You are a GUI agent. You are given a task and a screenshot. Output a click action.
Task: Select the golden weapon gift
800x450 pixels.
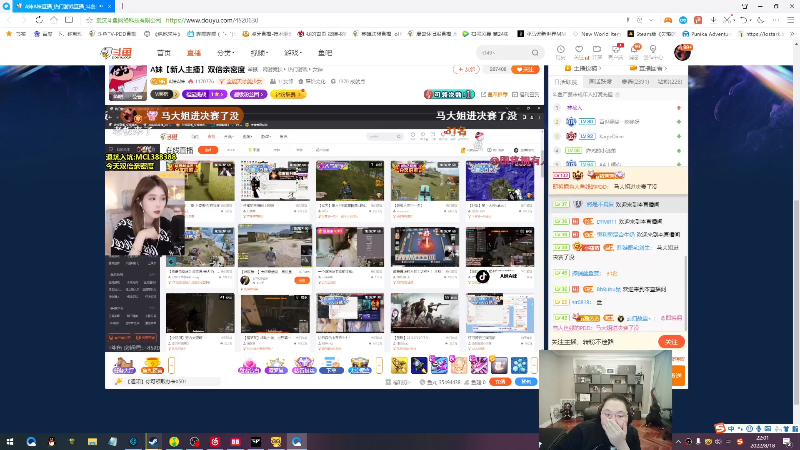[x=399, y=365]
